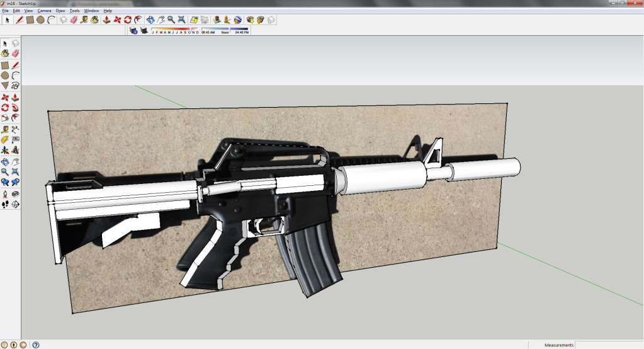Open the Edit menu
This screenshot has height=349, width=644.
coord(16,11)
